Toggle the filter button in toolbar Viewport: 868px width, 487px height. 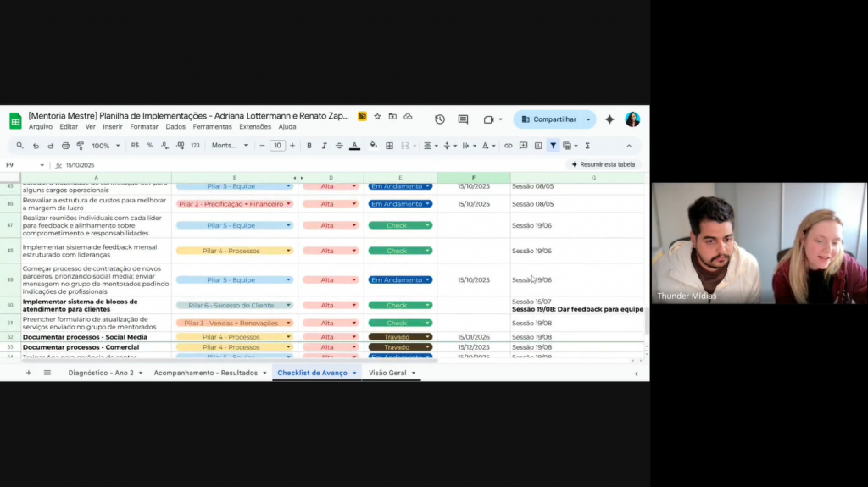tap(553, 146)
